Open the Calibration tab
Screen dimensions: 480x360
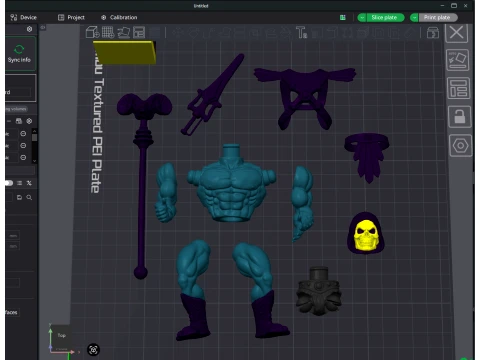click(119, 17)
